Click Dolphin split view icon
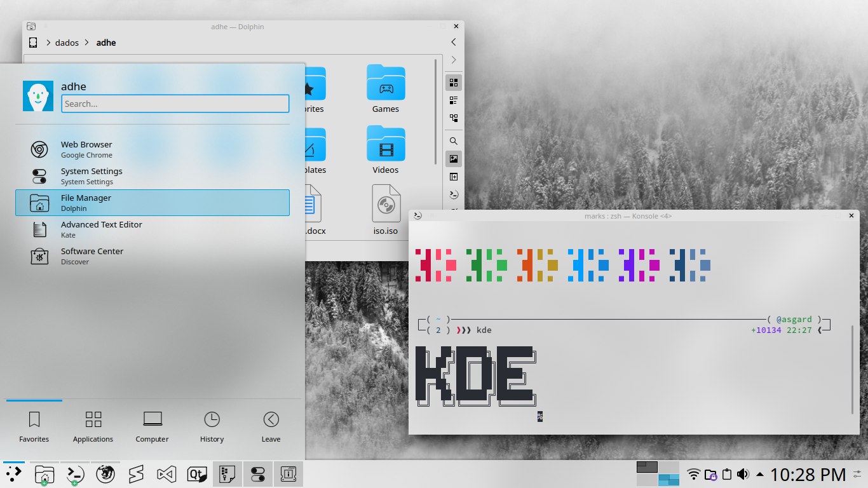The height and width of the screenshot is (488, 868). [454, 177]
